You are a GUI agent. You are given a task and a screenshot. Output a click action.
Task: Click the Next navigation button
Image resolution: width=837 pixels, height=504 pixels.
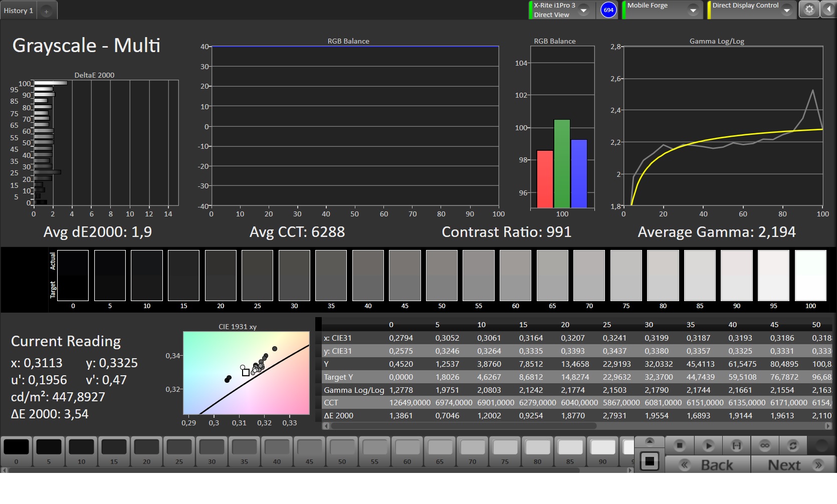[793, 465]
